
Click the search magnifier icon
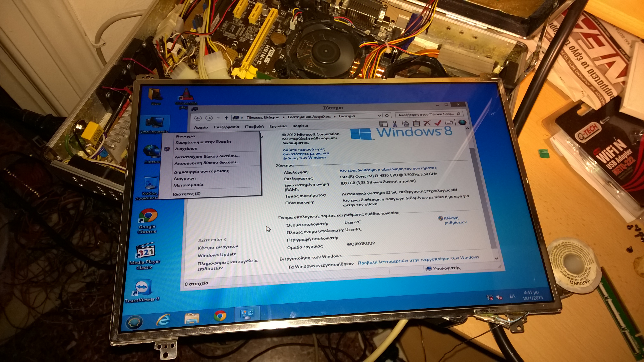458,114
